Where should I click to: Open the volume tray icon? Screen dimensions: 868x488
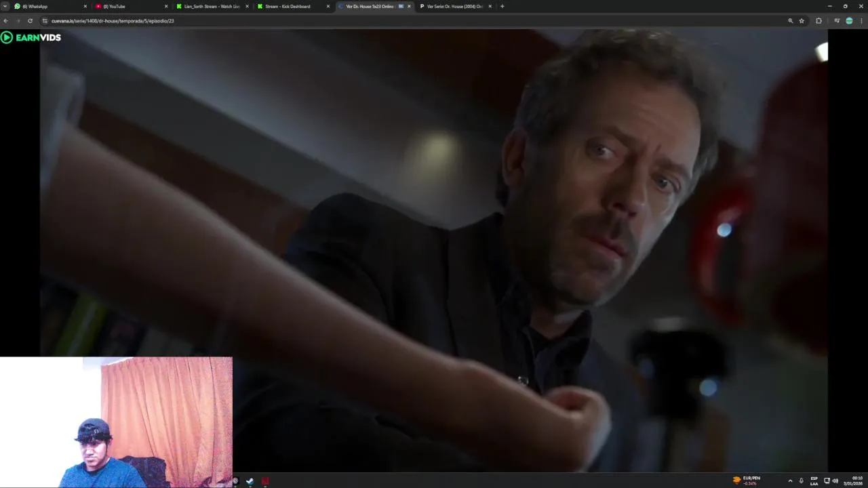coord(835,481)
